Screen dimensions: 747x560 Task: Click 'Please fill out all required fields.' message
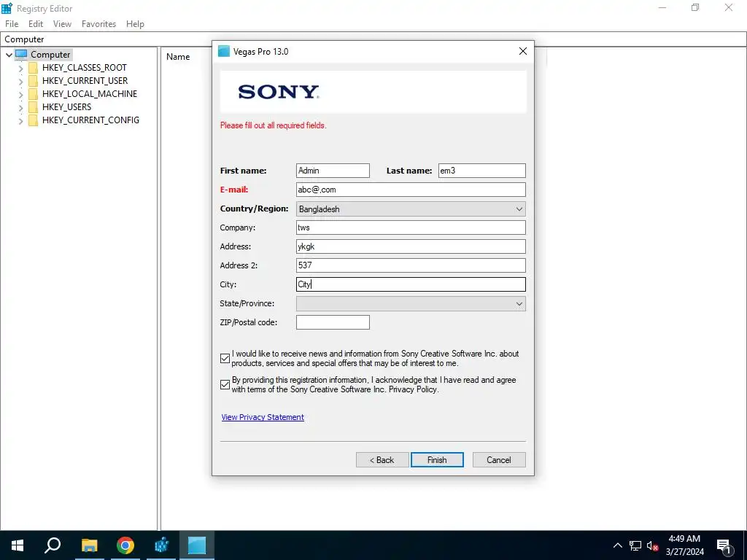click(x=273, y=125)
